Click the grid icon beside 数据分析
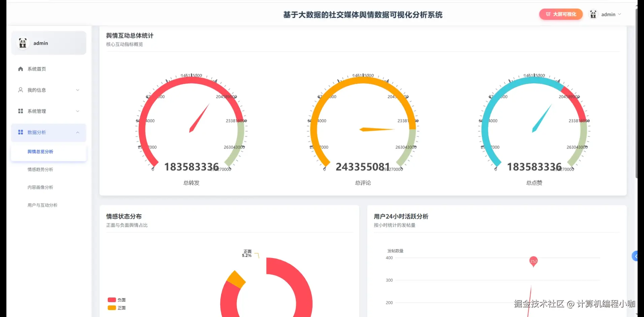644x317 pixels. click(21, 132)
